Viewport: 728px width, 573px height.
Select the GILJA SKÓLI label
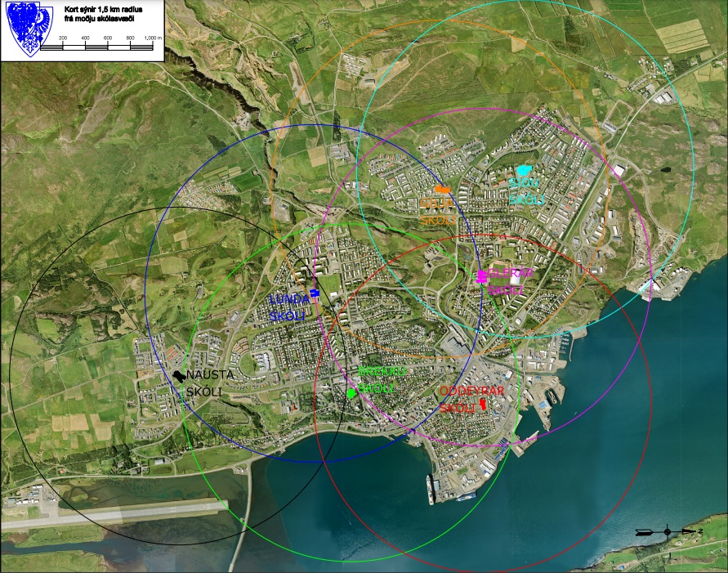tap(438, 211)
